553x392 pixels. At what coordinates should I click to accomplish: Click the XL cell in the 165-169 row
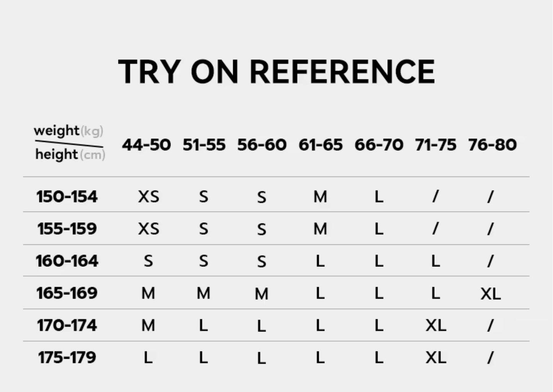pos(491,294)
